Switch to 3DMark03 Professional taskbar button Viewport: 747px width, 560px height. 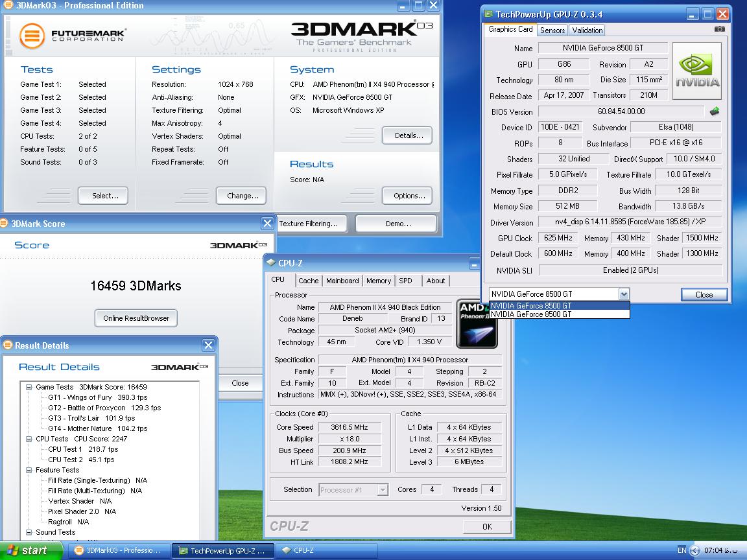click(x=117, y=550)
